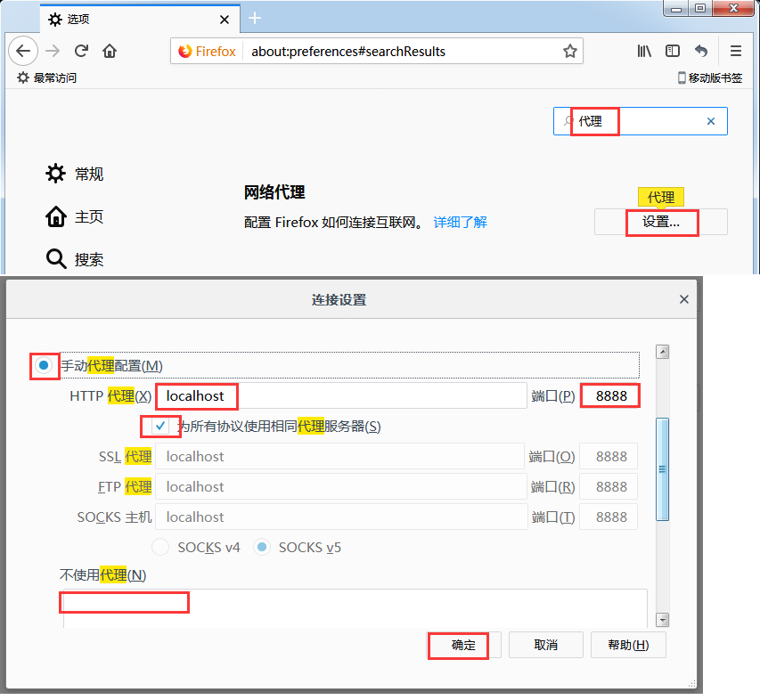Toggle same proxy for all protocols checkbox
Viewport: 760px width, 700px height.
(160, 426)
